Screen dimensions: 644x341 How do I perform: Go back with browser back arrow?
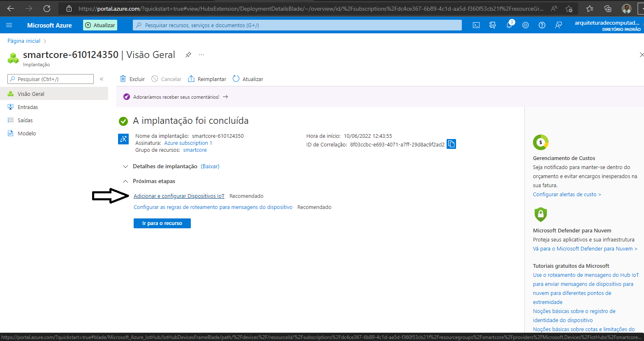(x=10, y=8)
